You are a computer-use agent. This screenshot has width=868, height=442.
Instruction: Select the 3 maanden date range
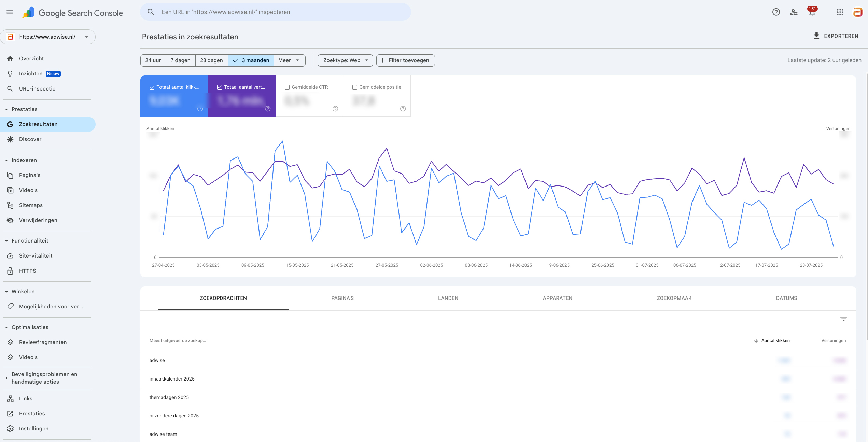[251, 60]
